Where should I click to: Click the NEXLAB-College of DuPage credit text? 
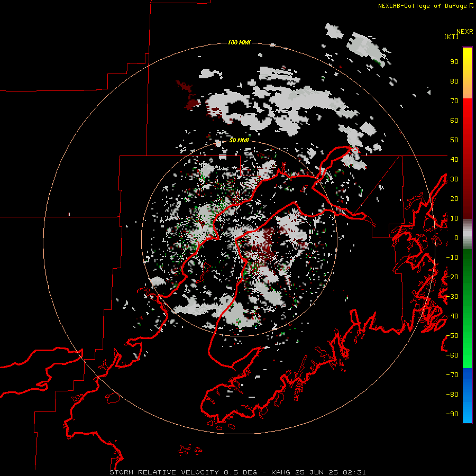(422, 6)
